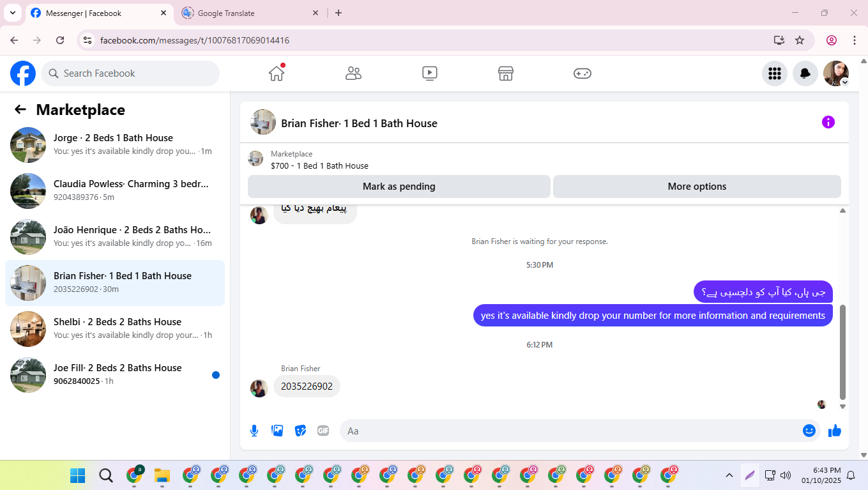Click the Urdu message sent at 5:30 PM
The height and width of the screenshot is (490, 868).
763,292
